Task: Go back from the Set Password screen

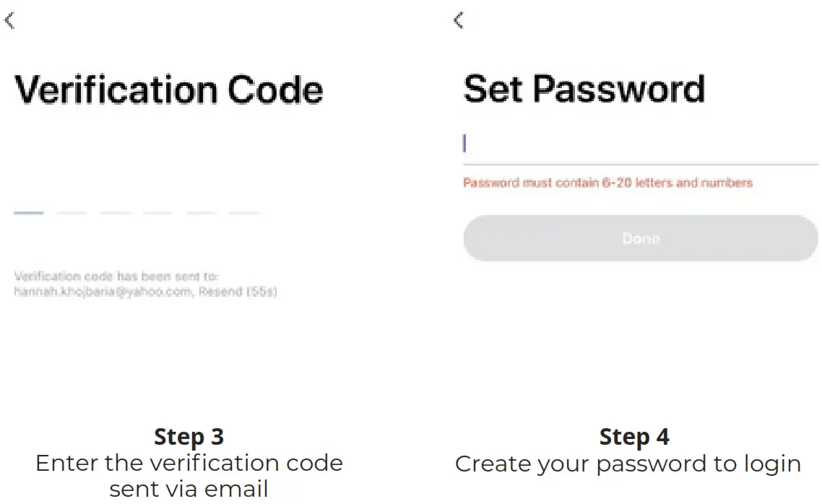Action: [x=458, y=21]
